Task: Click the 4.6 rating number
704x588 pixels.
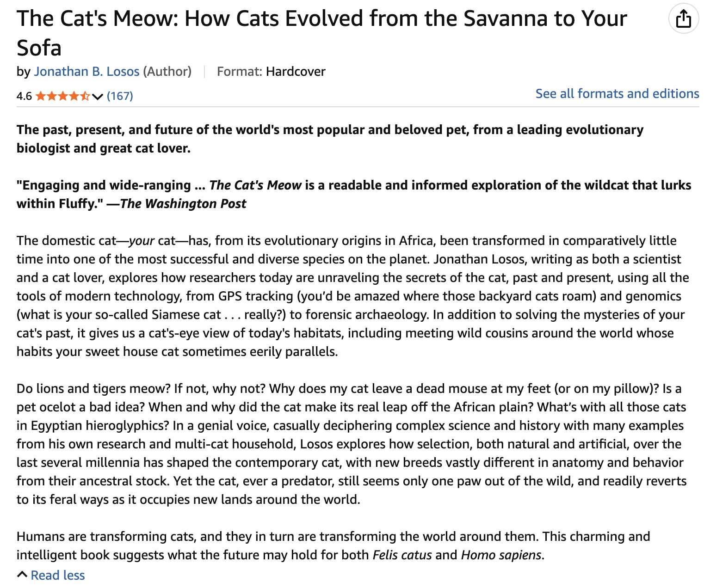Action: click(x=24, y=96)
